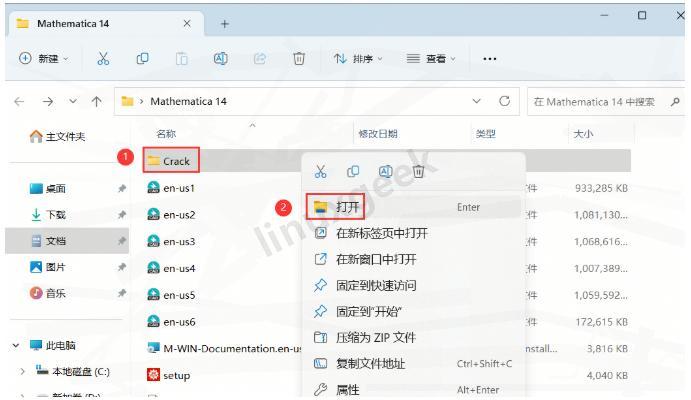Select the en-us1 file
The height and width of the screenshot is (400, 691).
(x=171, y=188)
